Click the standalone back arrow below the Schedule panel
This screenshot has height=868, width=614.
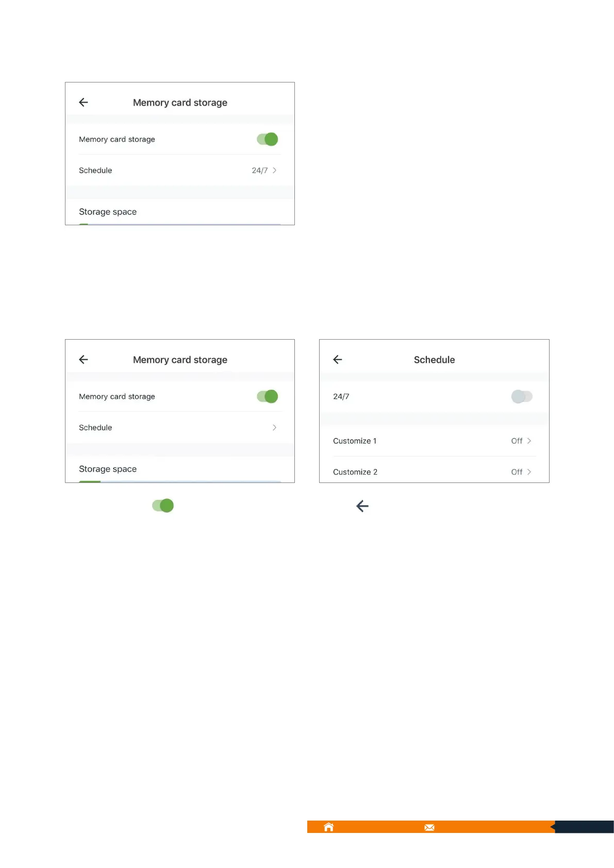362,506
